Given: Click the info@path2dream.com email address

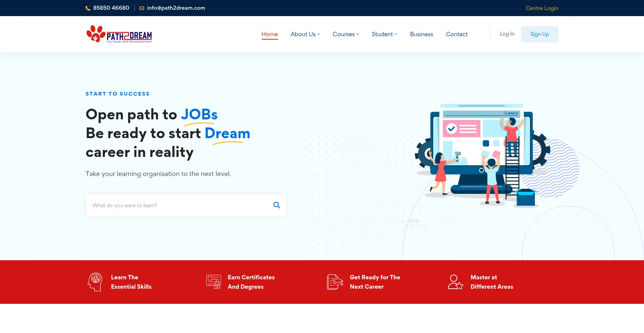Looking at the screenshot, I should 176,8.
